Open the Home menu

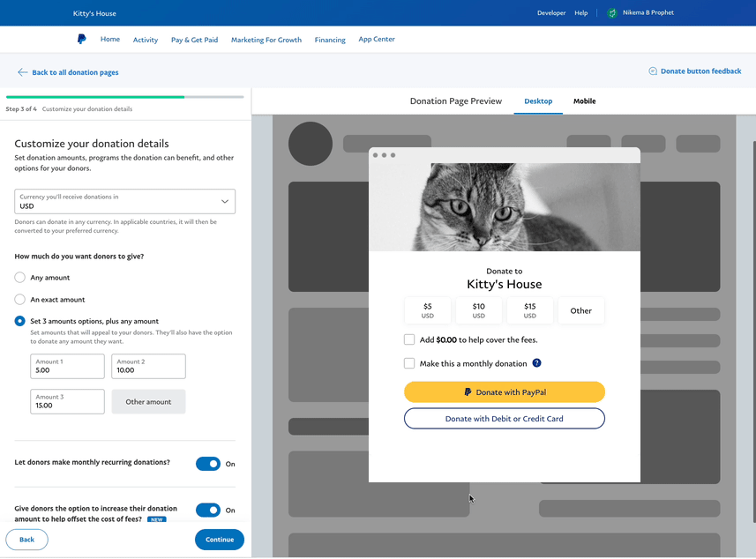pyautogui.click(x=110, y=39)
